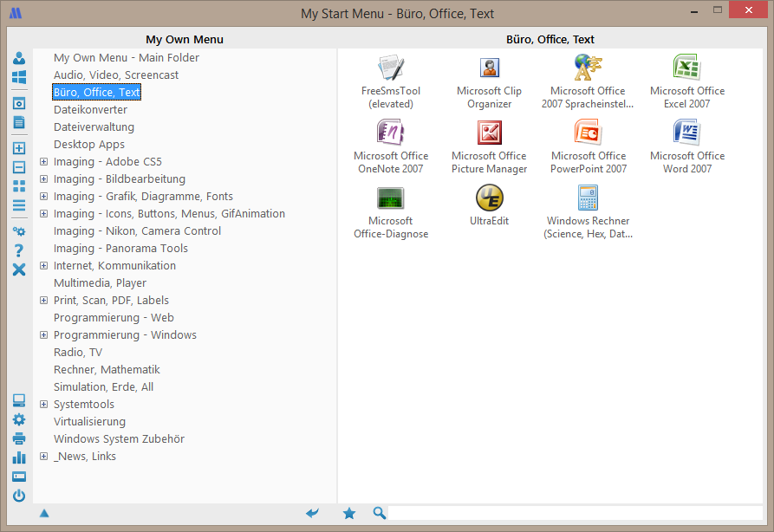Screen dimensions: 774x532
Task: Open the single gear settings sidebar icon
Action: coord(19,419)
